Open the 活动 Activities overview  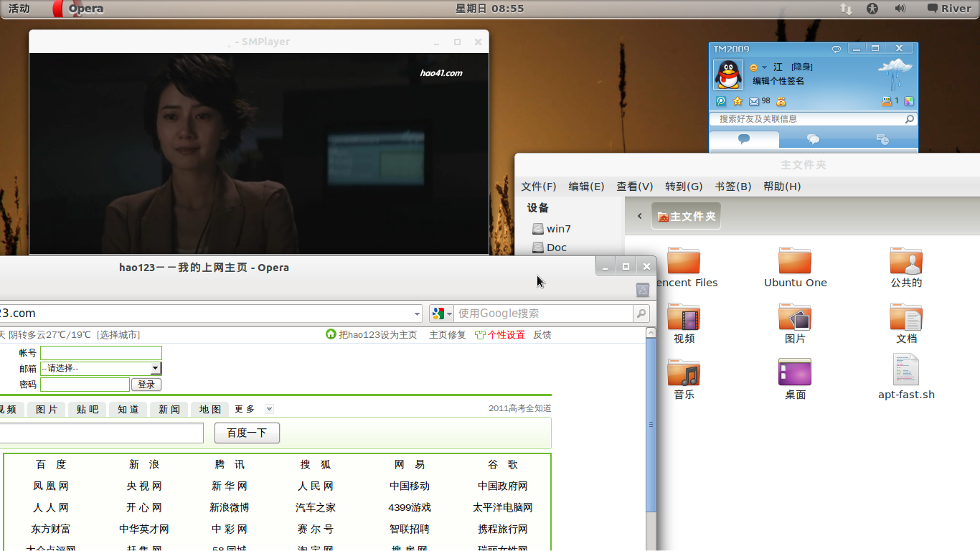[19, 9]
